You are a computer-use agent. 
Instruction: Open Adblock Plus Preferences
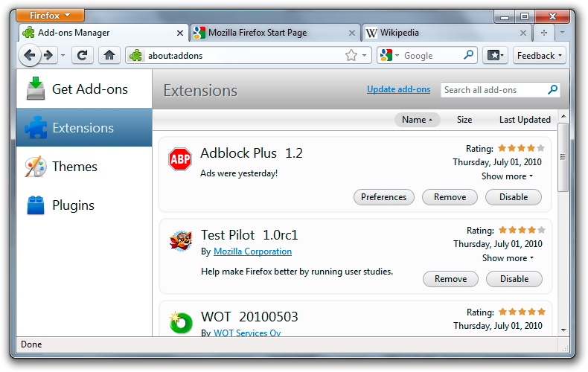click(383, 197)
